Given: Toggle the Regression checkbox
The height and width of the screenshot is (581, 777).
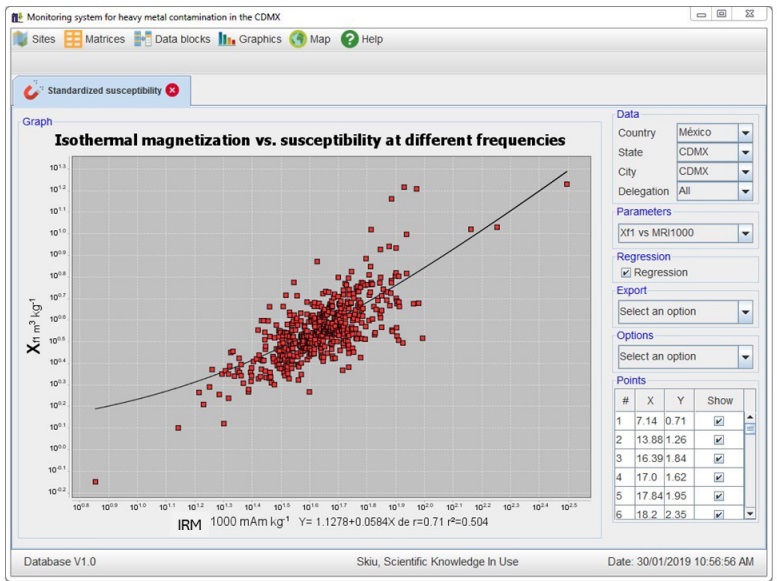Looking at the screenshot, I should tap(625, 272).
